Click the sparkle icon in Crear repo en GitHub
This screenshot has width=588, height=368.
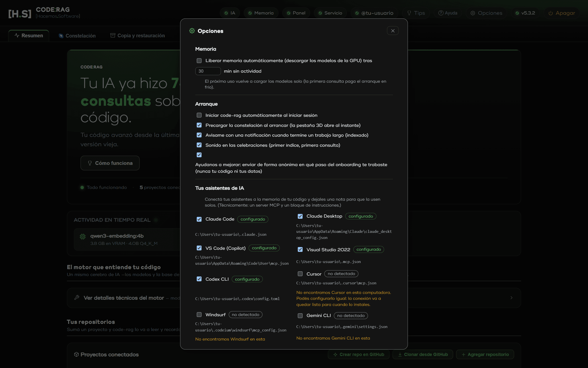pyautogui.click(x=335, y=355)
